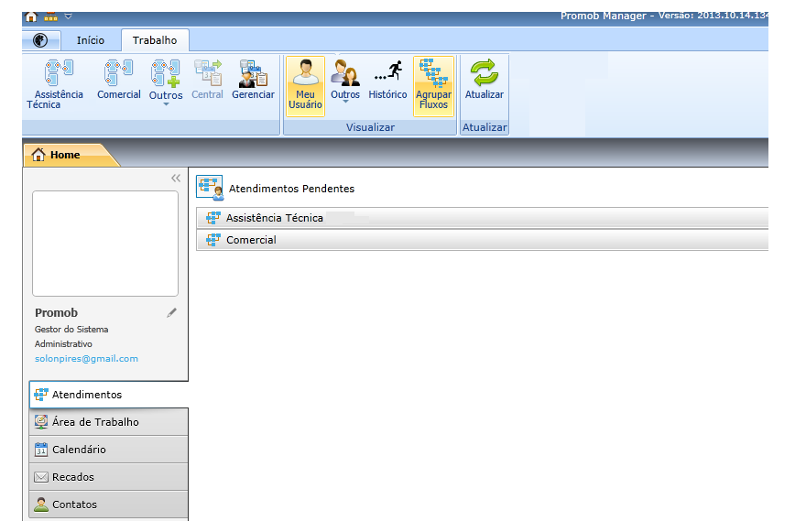
Task: Open quick access customize dropdown arrow
Action: coord(69,16)
